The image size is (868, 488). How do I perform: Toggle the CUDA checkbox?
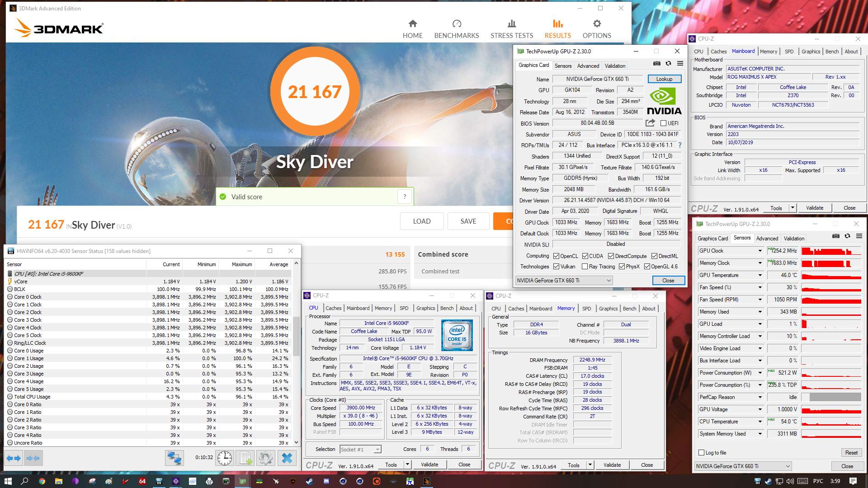(585, 256)
